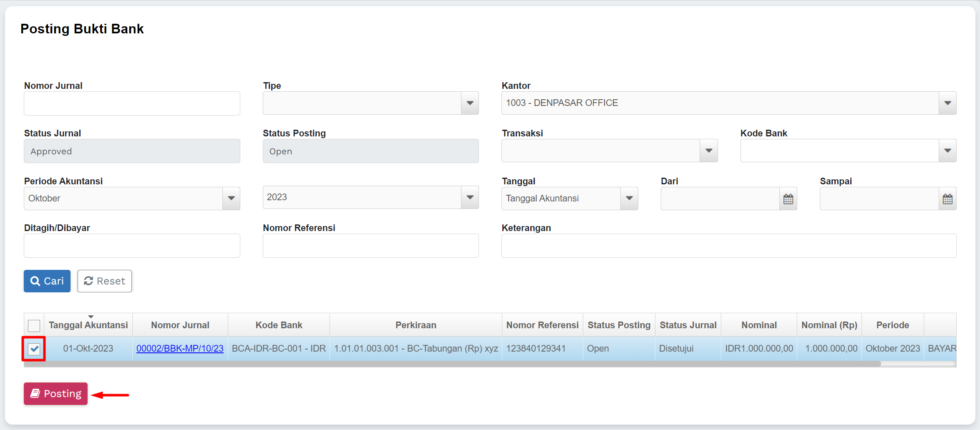The image size is (980, 430).
Task: Click the Tanggal Akuntansi sort arrow
Action: (91, 317)
